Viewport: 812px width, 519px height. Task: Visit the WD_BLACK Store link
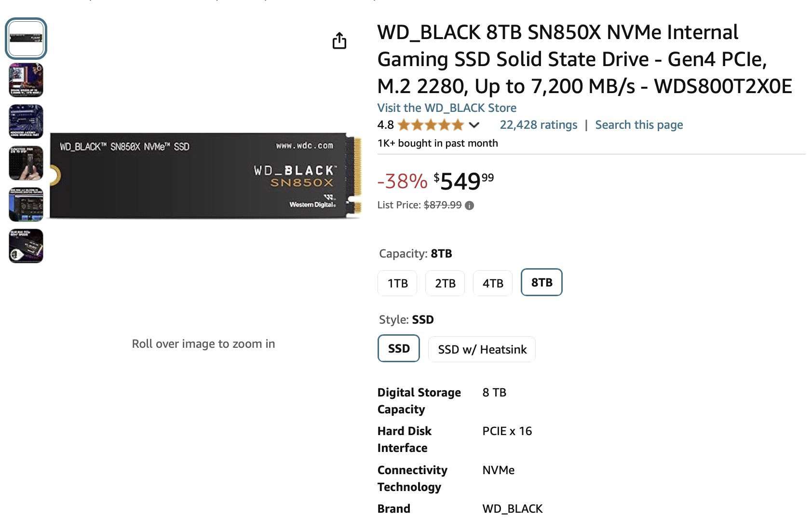point(447,108)
